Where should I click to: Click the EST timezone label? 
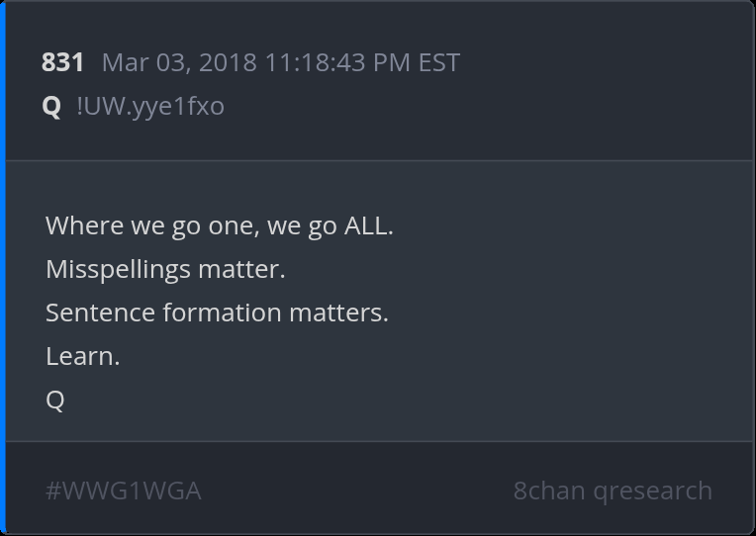coord(439,63)
